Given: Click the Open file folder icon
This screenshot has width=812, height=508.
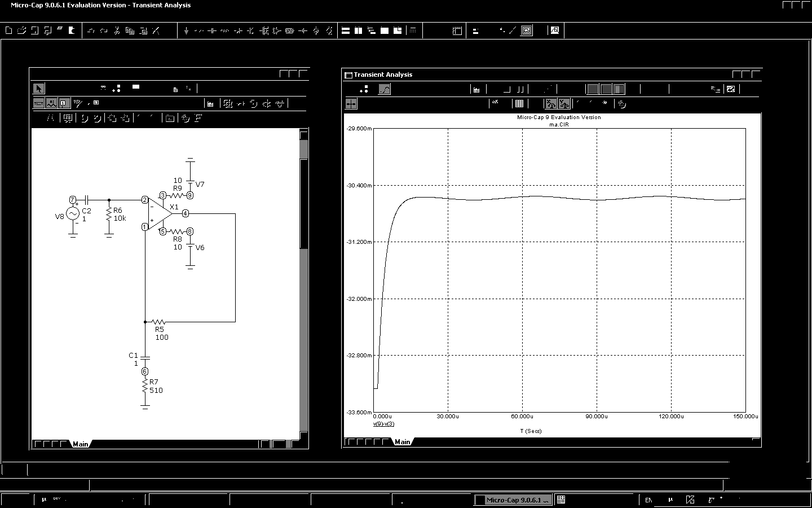Looking at the screenshot, I should pyautogui.click(x=21, y=30).
